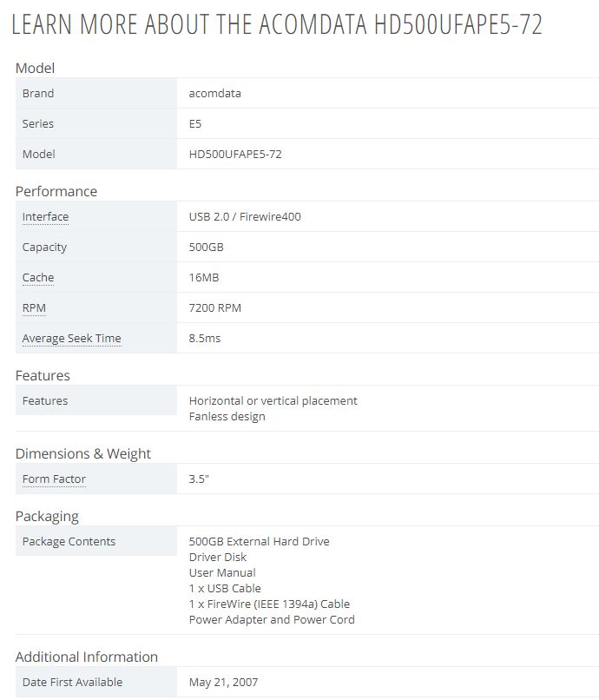The width and height of the screenshot is (599, 700).
Task: Click the page heading about ACOMDATA HD500UFAPE5-72
Action: click(x=277, y=25)
